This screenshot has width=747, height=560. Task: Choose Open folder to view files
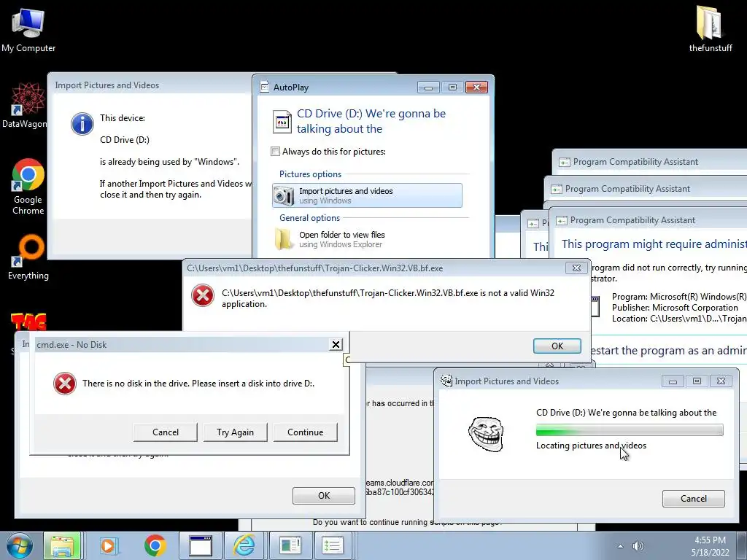367,239
